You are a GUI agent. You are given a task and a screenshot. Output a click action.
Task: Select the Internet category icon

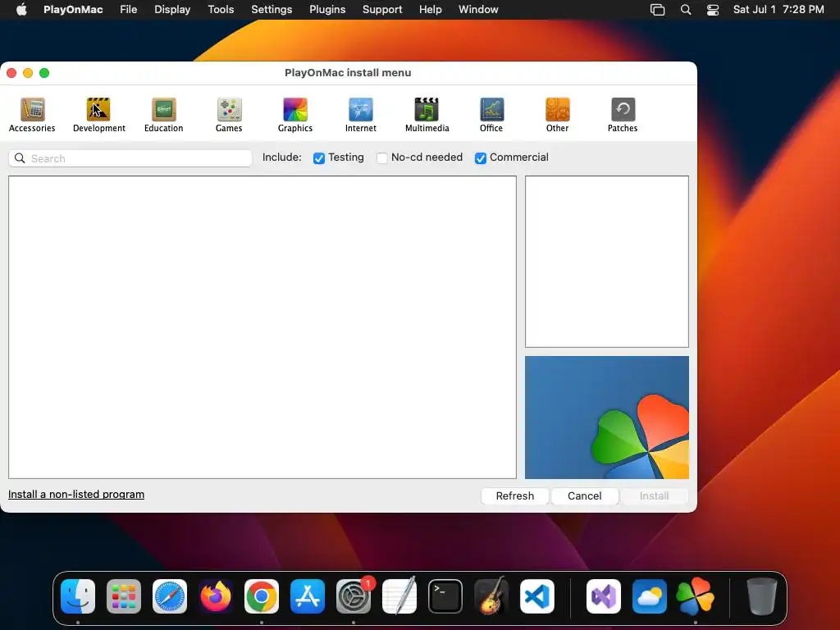point(361,109)
